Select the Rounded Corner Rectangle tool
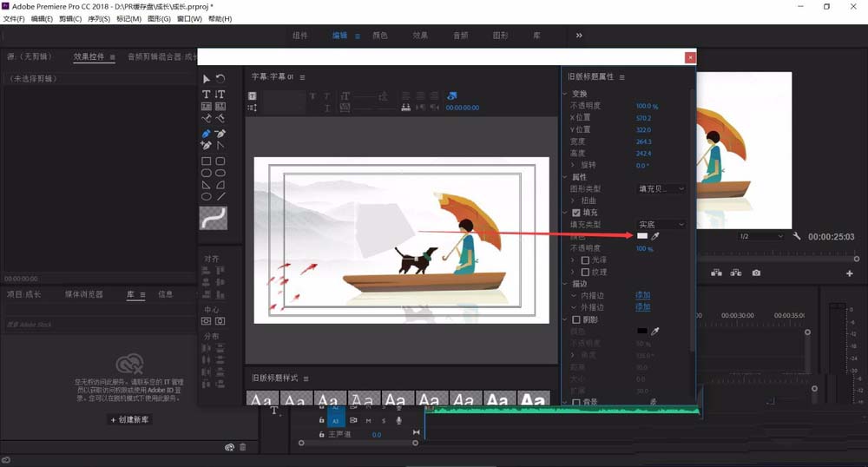The image size is (868, 467). [x=220, y=161]
